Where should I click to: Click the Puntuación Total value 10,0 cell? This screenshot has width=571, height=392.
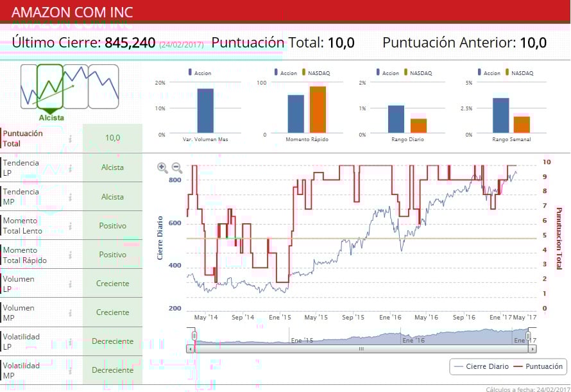(x=112, y=138)
